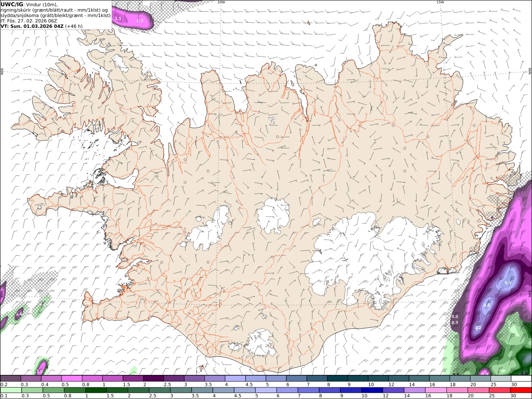Viewport: 532px width, 399px height.
Task: Click the 20W longitude label
Action: 221,2
